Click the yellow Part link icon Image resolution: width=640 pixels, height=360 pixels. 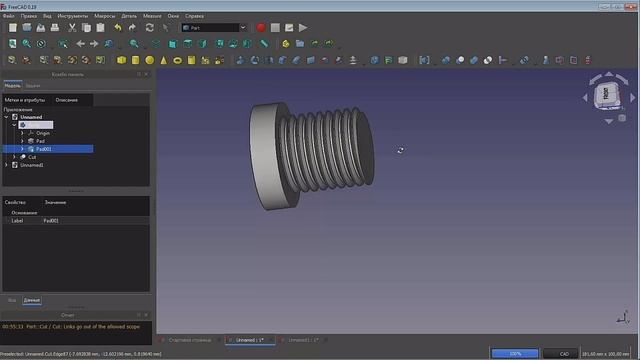coord(286,44)
